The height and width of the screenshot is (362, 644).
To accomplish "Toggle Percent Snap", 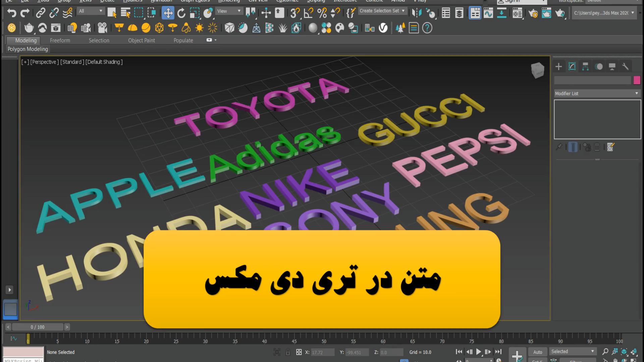I will [x=322, y=13].
